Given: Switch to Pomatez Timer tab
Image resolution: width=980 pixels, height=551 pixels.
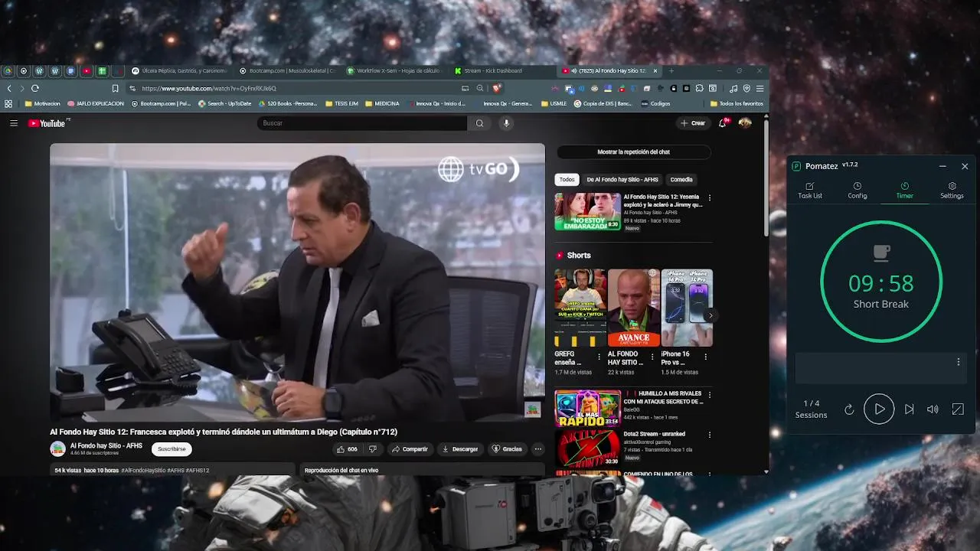Looking at the screenshot, I should [905, 191].
